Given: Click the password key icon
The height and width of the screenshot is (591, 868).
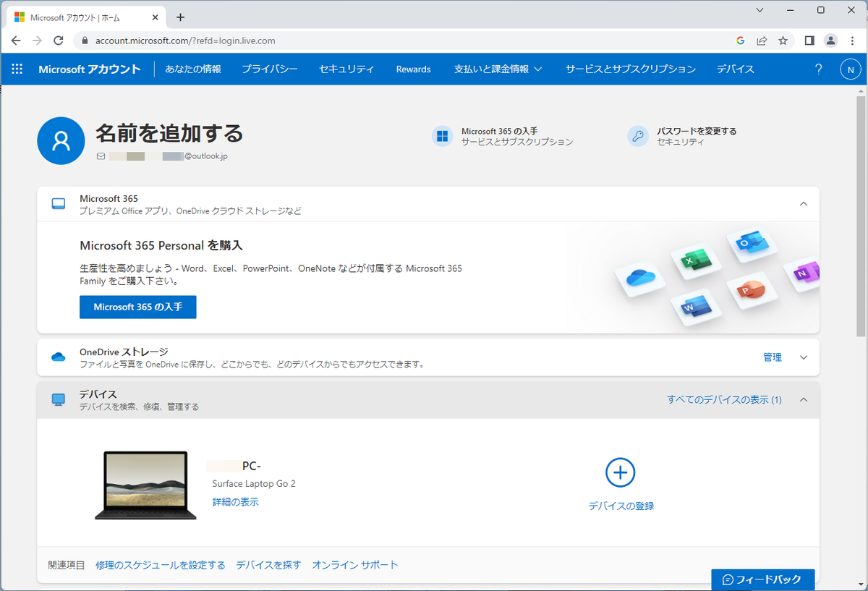Looking at the screenshot, I should (637, 136).
